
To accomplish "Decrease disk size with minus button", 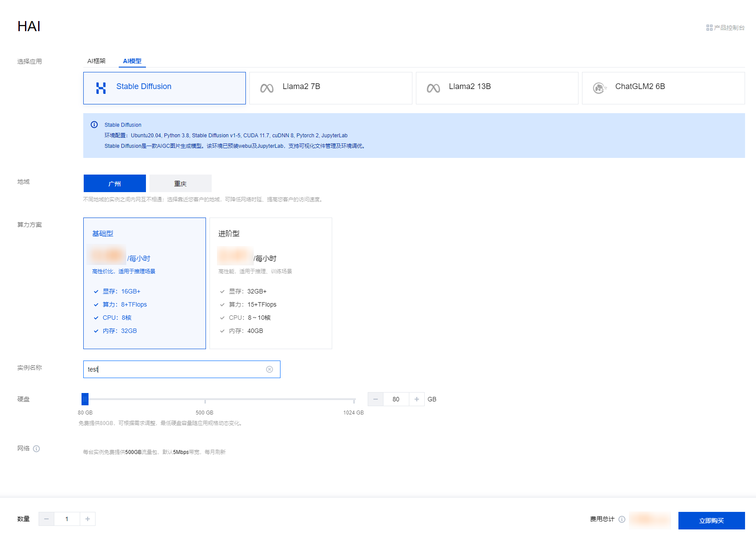I will (x=376, y=399).
